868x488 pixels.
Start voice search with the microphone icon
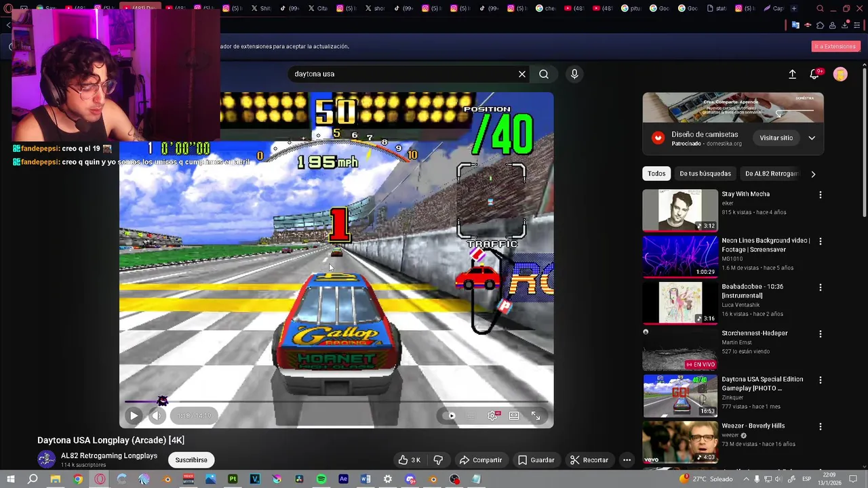pyautogui.click(x=574, y=74)
